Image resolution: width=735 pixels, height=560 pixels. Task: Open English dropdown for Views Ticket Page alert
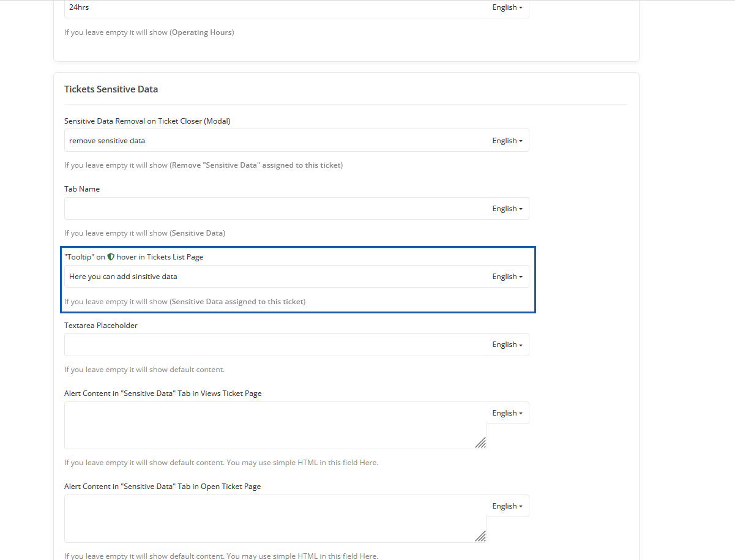507,413
